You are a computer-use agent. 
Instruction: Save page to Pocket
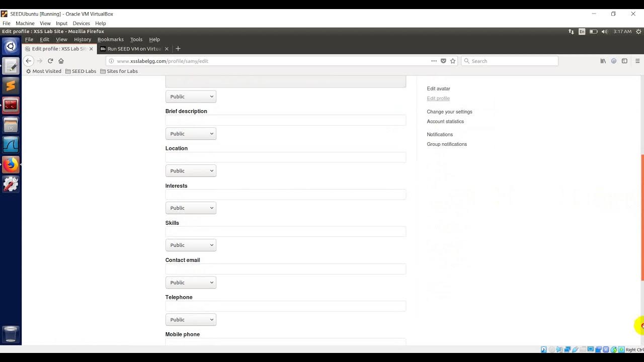(x=443, y=61)
